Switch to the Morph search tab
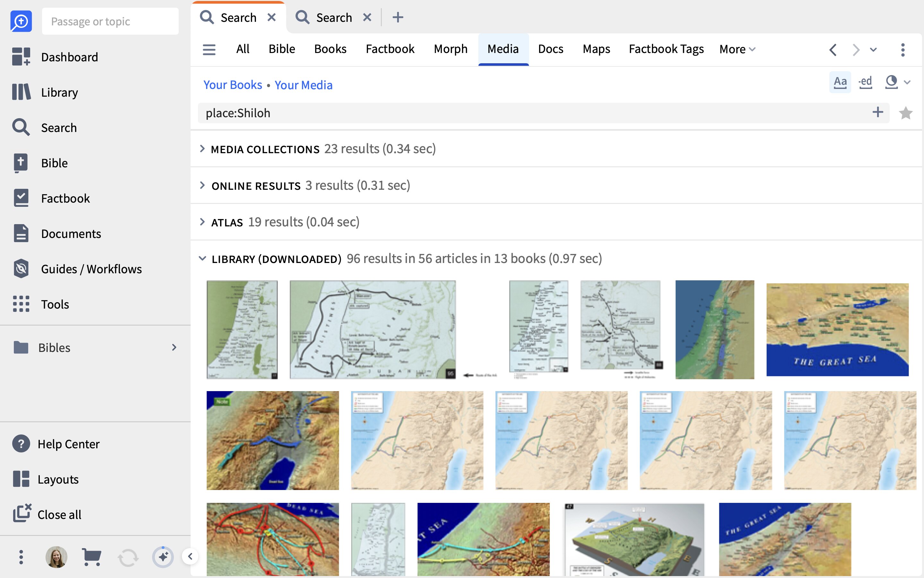This screenshot has width=924, height=578. click(450, 49)
